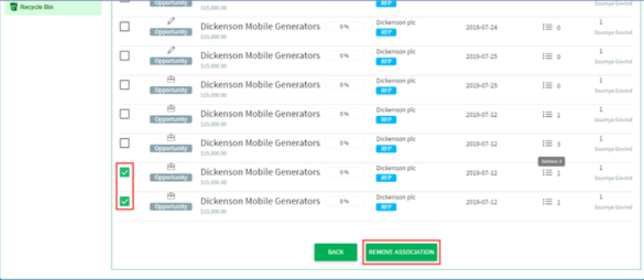Click the date 2019-07-24
The height and width of the screenshot is (280, 644).
click(x=482, y=27)
